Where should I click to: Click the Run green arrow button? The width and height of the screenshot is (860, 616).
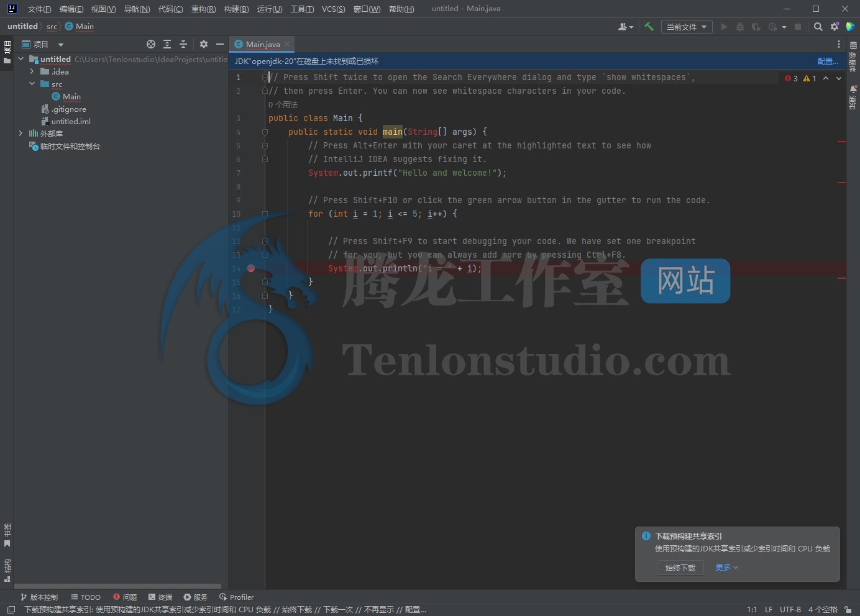(724, 27)
